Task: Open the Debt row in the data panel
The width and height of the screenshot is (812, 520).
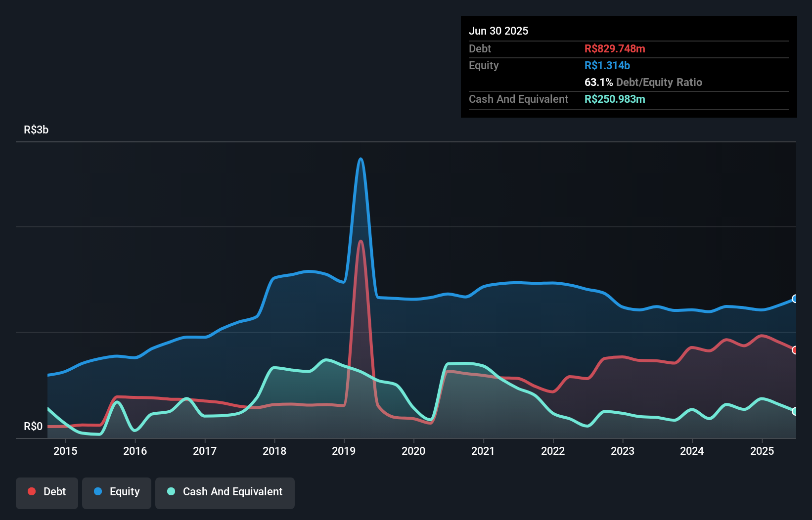Action: pyautogui.click(x=480, y=48)
